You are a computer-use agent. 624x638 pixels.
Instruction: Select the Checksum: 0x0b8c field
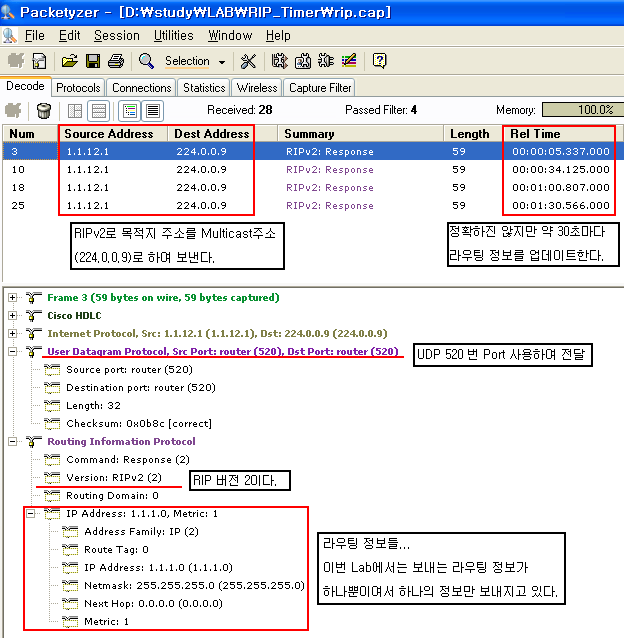coord(139,424)
